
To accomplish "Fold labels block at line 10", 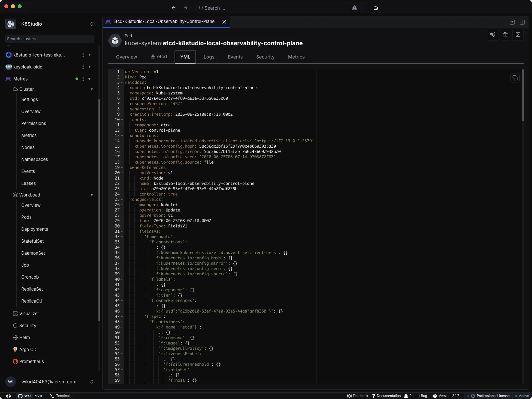I will coord(122,120).
